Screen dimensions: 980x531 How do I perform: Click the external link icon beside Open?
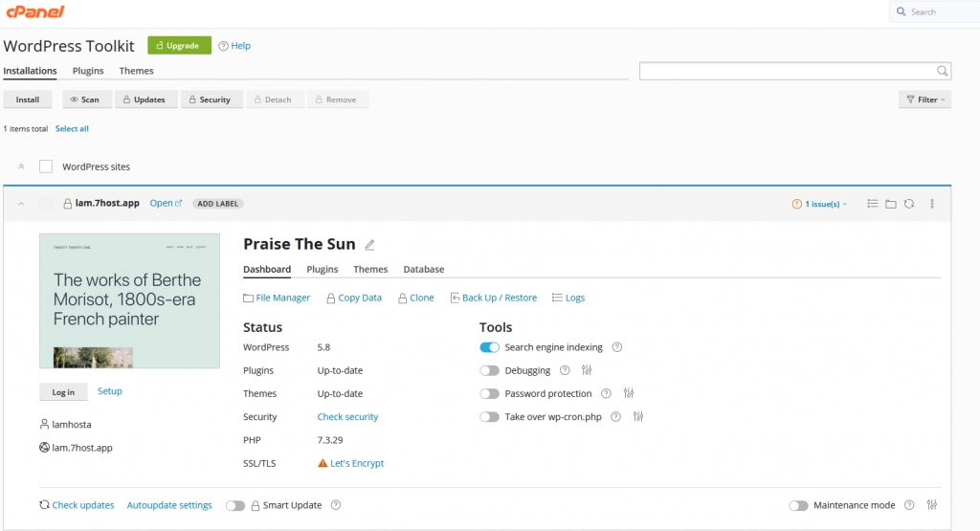point(178,203)
